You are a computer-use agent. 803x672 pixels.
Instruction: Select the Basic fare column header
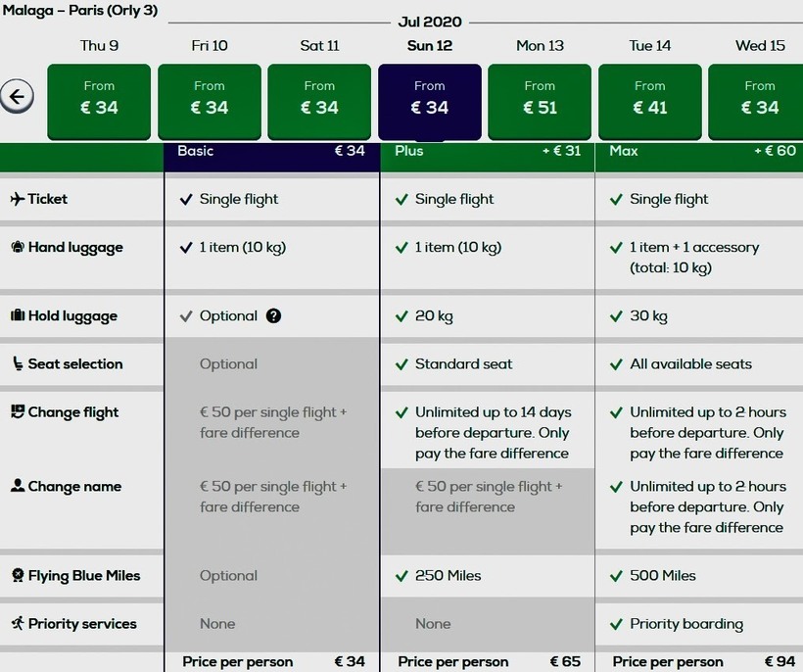(x=271, y=152)
